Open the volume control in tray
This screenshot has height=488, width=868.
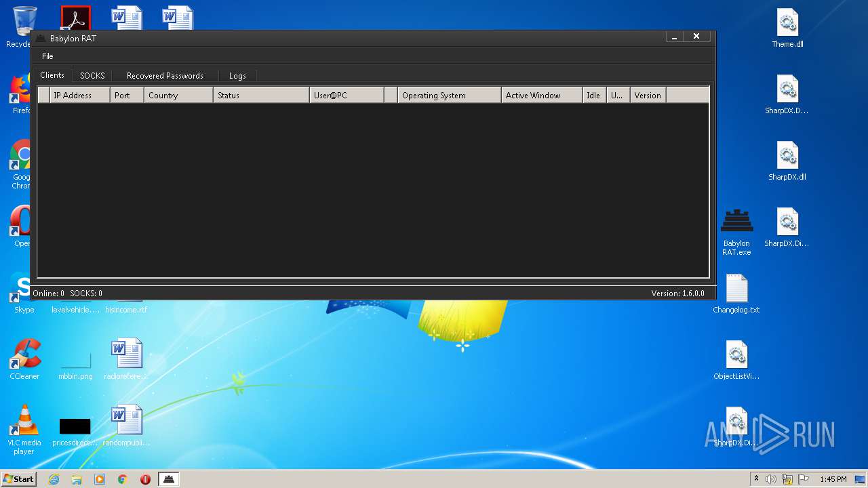click(771, 479)
